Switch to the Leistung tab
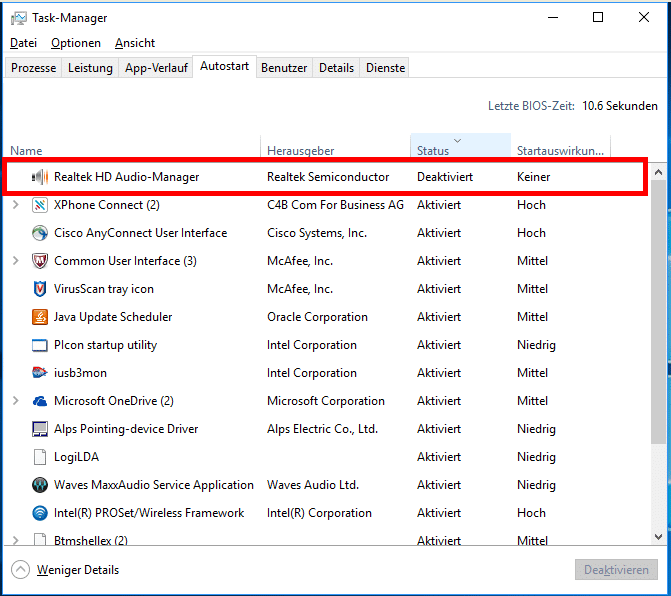 pos(90,68)
